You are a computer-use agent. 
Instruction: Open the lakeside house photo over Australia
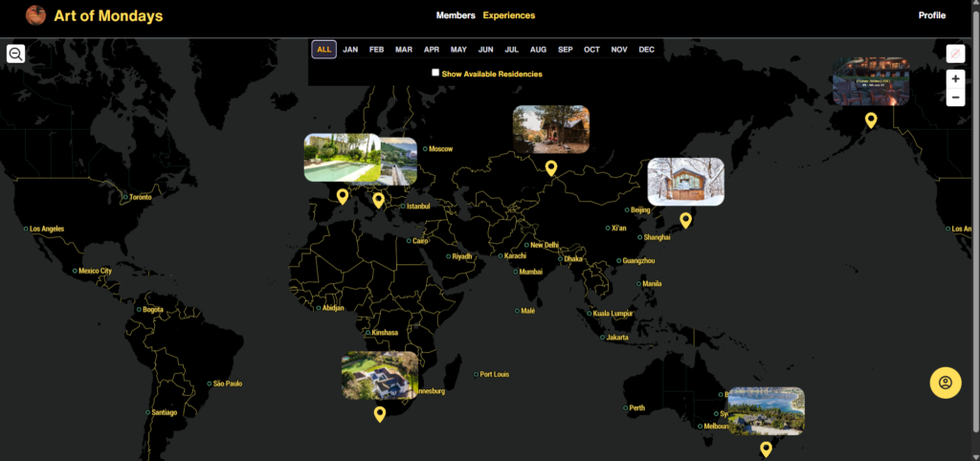point(767,411)
